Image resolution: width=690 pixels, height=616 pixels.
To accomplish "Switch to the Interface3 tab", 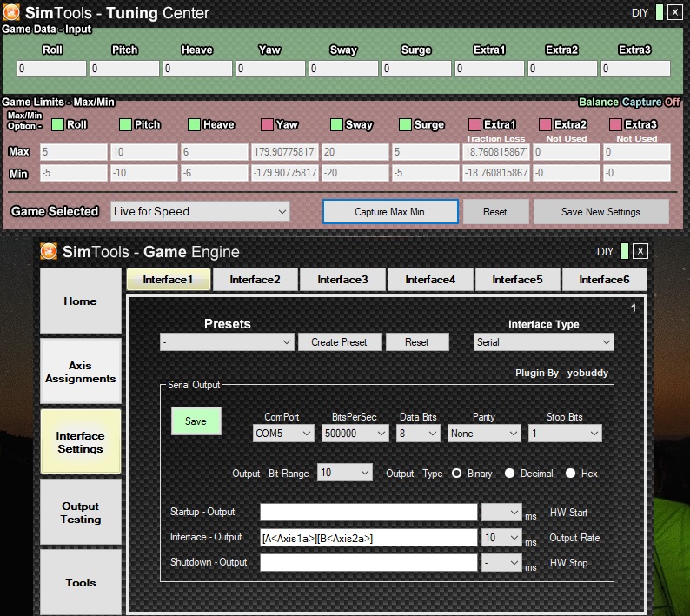I will click(342, 280).
